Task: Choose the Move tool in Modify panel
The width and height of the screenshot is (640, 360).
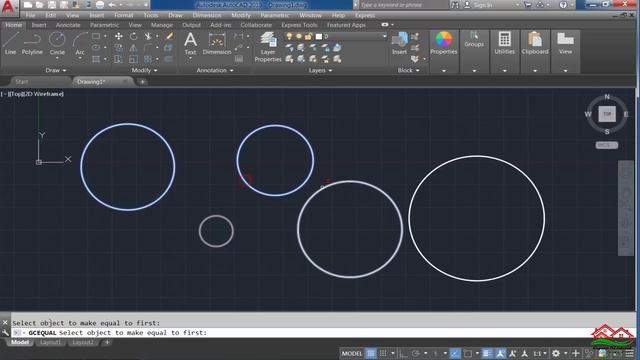Action: 119,36
